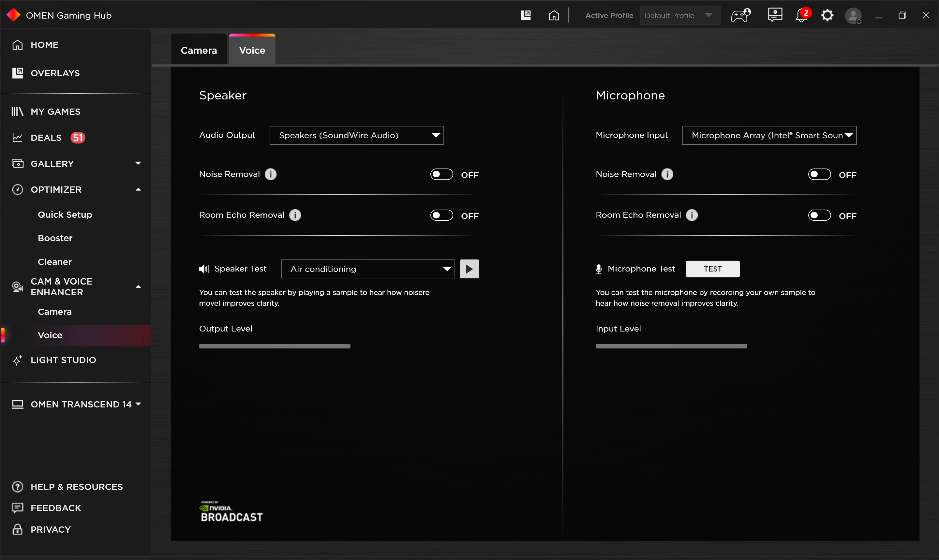Open the settings gear icon
939x560 pixels.
[827, 15]
